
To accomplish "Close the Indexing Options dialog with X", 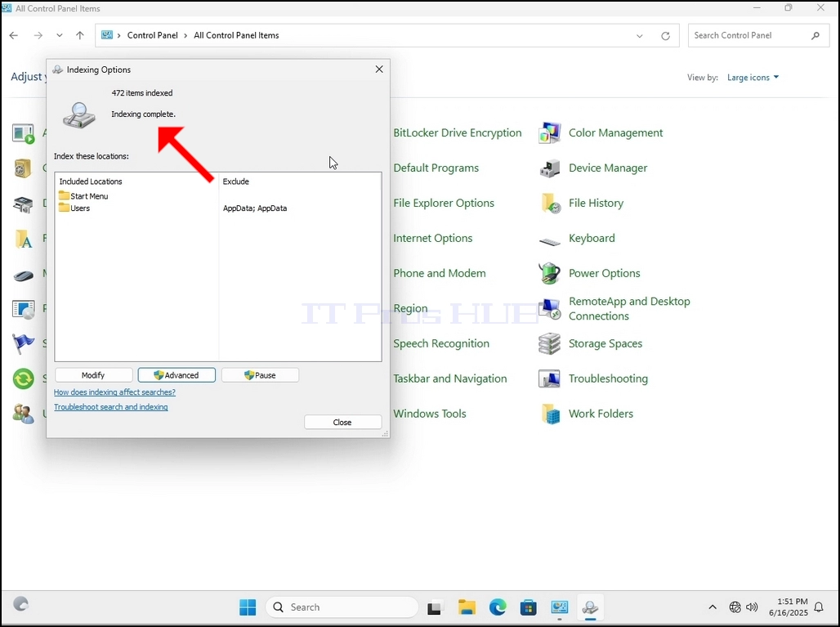I will coord(379,69).
